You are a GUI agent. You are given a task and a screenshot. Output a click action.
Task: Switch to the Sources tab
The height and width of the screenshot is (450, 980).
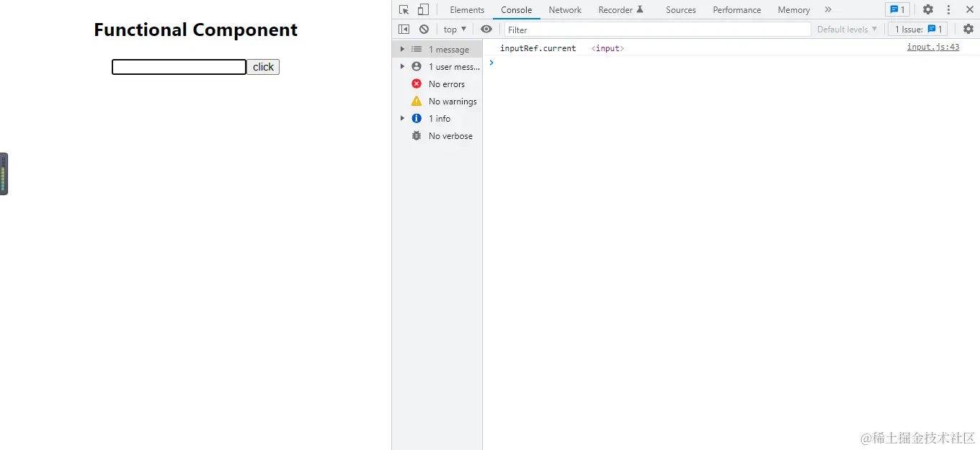coord(681,9)
